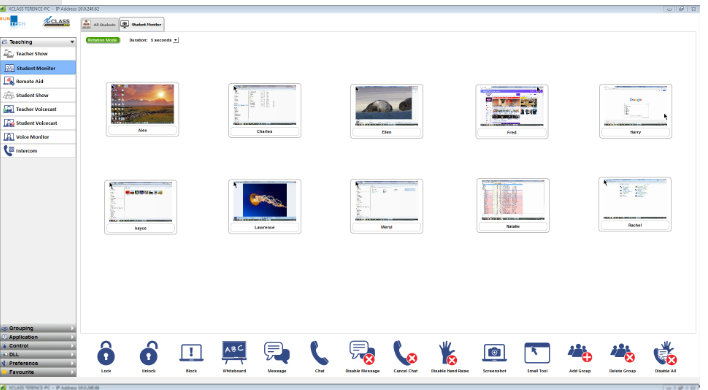Click the Cancel Chat phone icon
Image resolution: width=708 pixels, height=390 pixels.
click(405, 353)
